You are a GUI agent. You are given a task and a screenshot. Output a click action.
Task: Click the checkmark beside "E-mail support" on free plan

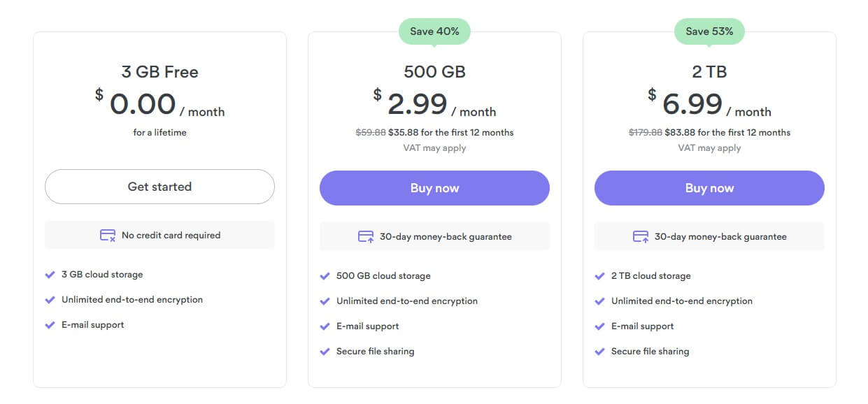(51, 324)
